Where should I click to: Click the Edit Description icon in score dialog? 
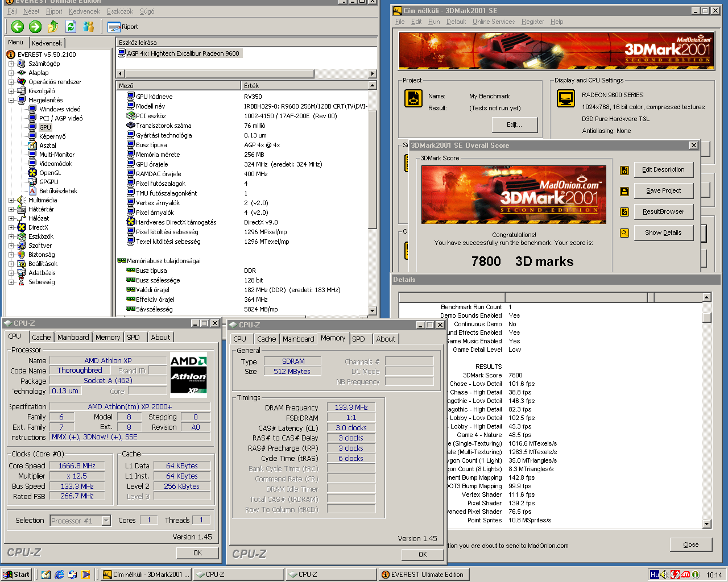point(624,170)
